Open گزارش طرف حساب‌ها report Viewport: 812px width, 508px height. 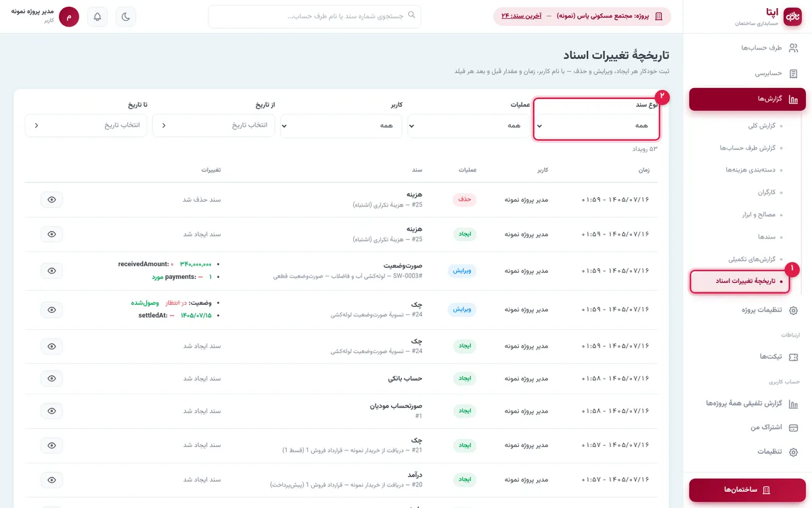747,148
